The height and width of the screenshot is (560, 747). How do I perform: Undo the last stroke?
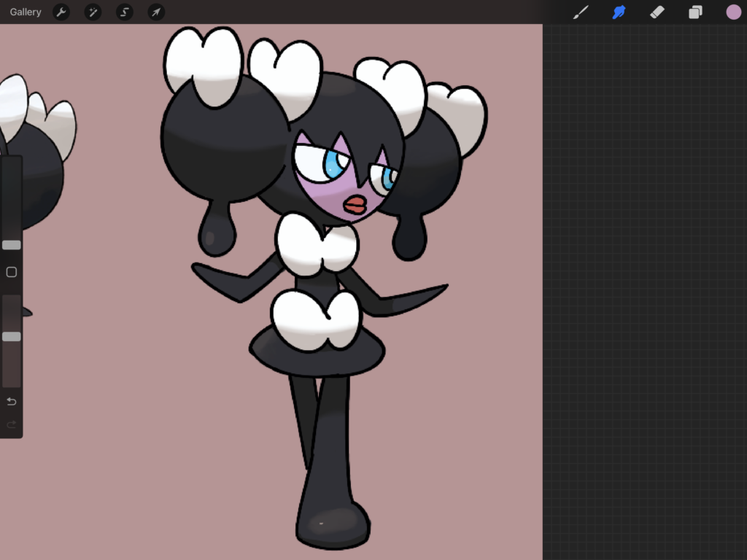pos(12,402)
